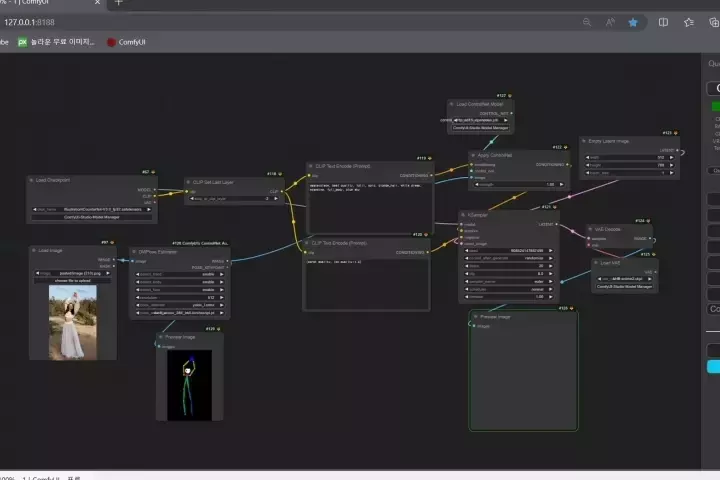Click the woman photo thumbnail in Load Image
720x480 pixels.
tap(73, 322)
